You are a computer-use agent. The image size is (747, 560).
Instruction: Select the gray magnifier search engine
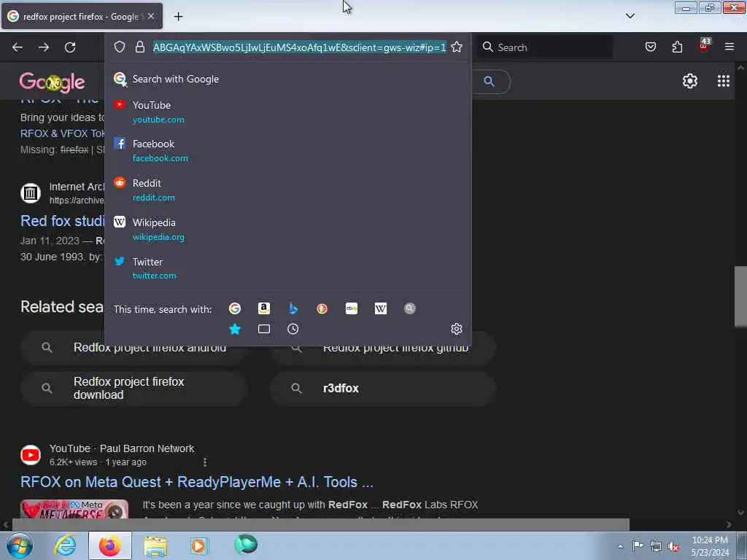pyautogui.click(x=410, y=308)
